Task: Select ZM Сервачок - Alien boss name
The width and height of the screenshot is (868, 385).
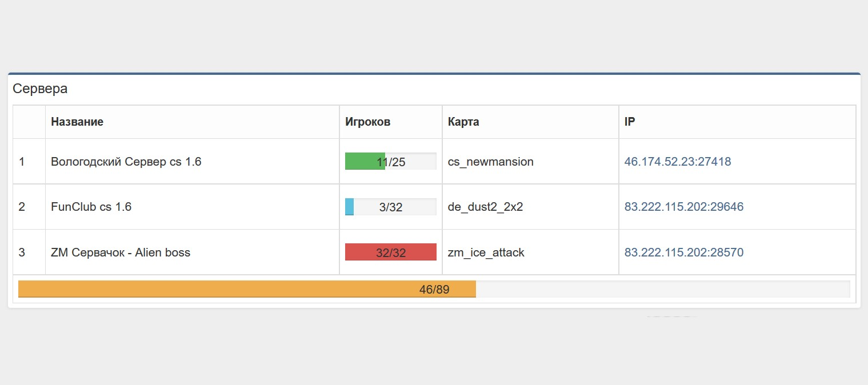Action: tap(120, 252)
